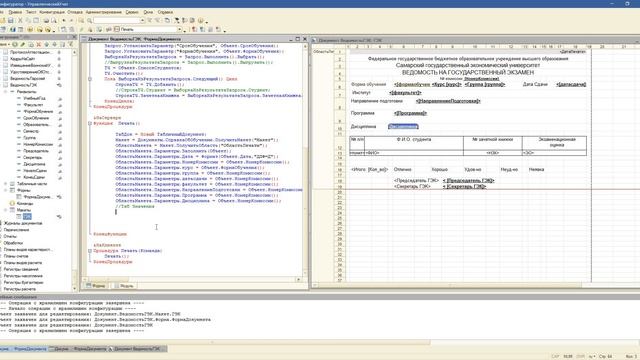Switch to the Форма tab of the editor
The image size is (640, 360).
click(x=96, y=286)
